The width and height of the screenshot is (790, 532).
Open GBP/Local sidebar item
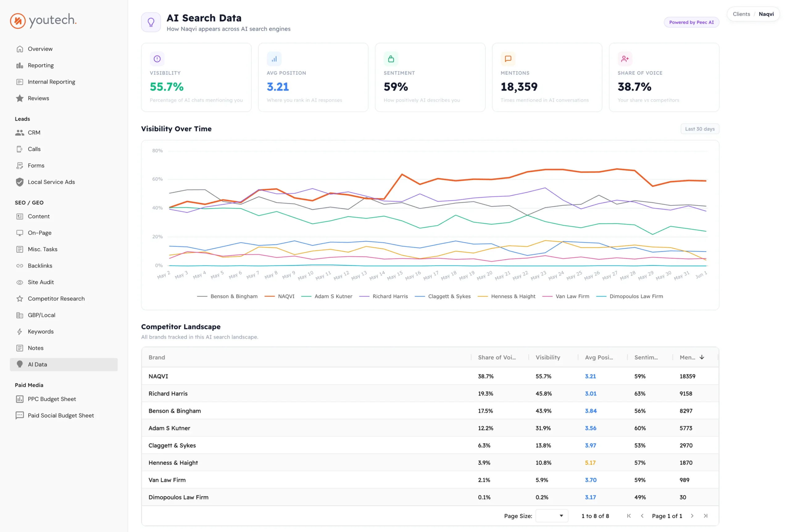pyautogui.click(x=64, y=315)
